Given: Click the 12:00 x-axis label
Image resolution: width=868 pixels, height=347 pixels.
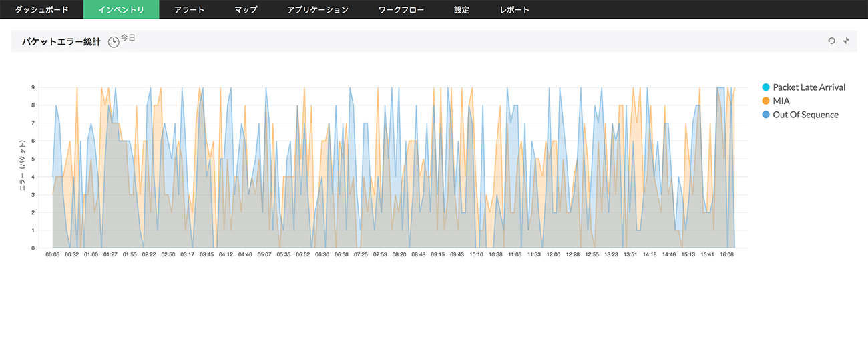Looking at the screenshot, I should pos(554,254).
